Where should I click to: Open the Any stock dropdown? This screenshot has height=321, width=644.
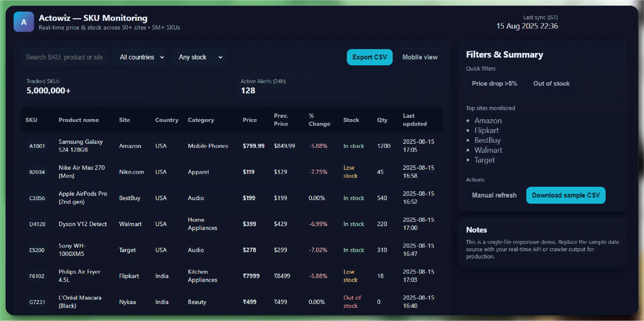pyautogui.click(x=200, y=57)
